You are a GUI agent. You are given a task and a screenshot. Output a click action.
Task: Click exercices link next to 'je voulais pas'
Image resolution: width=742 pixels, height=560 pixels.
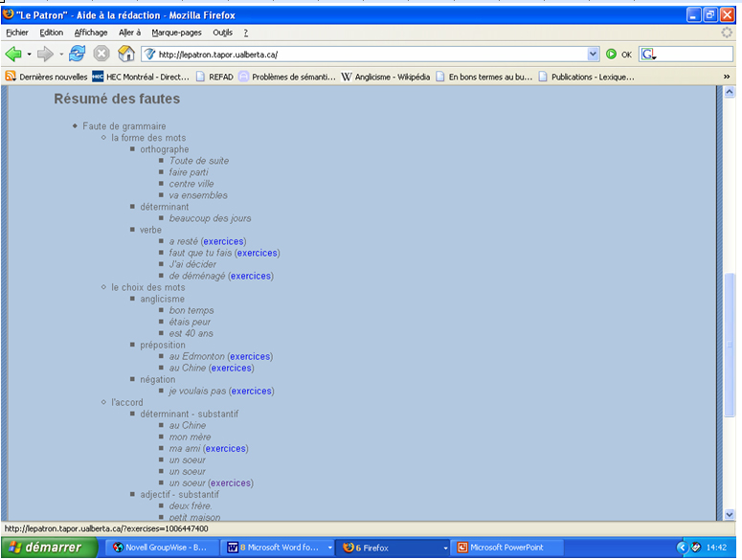tap(251, 391)
